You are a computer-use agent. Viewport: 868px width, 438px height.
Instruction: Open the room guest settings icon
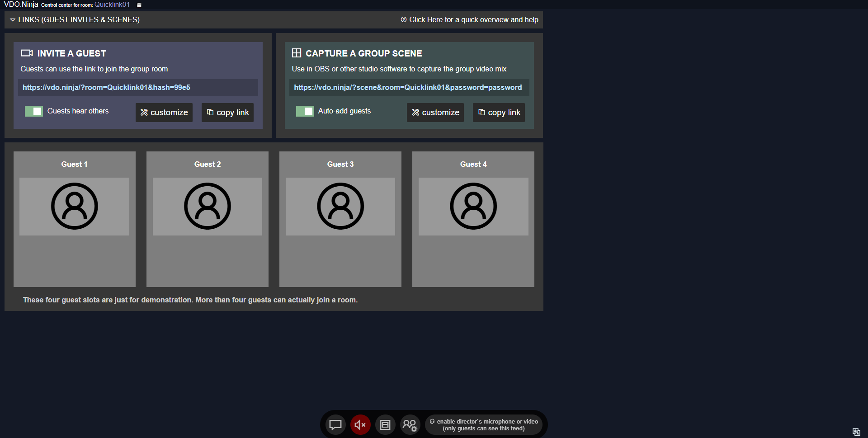click(410, 425)
